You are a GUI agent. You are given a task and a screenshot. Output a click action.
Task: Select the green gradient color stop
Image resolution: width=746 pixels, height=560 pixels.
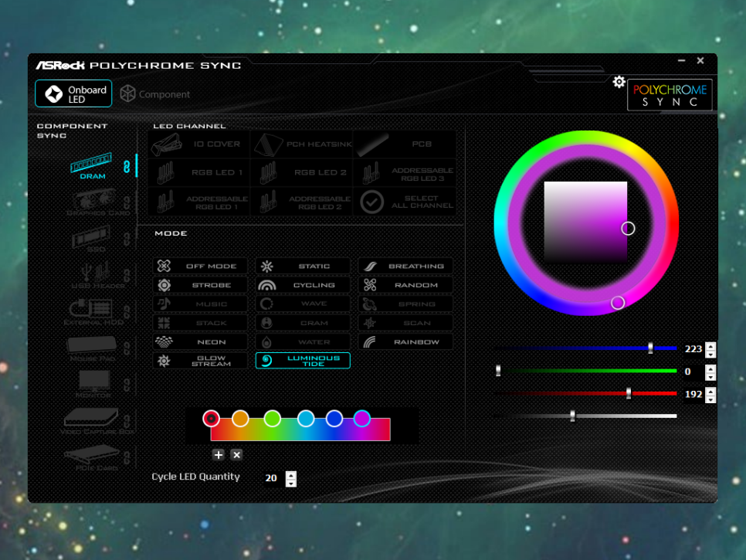(272, 418)
